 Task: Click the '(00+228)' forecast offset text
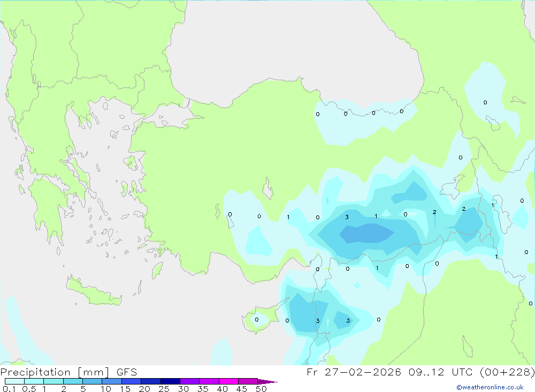click(507, 372)
